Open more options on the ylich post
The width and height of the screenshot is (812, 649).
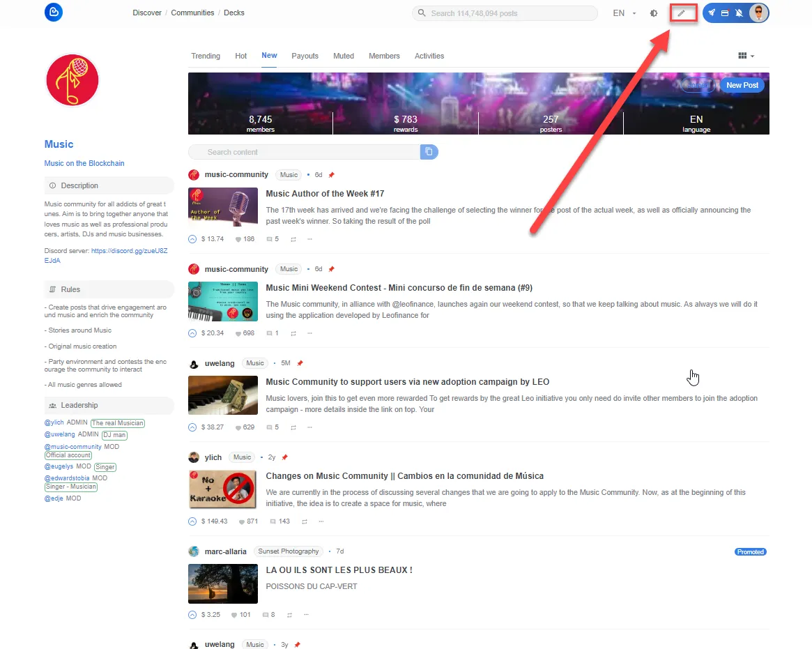click(321, 521)
